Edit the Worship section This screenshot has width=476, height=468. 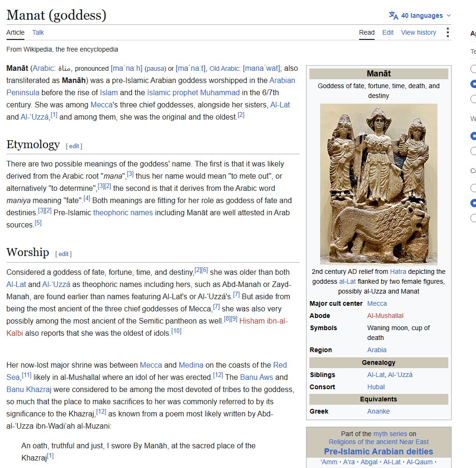(x=63, y=254)
